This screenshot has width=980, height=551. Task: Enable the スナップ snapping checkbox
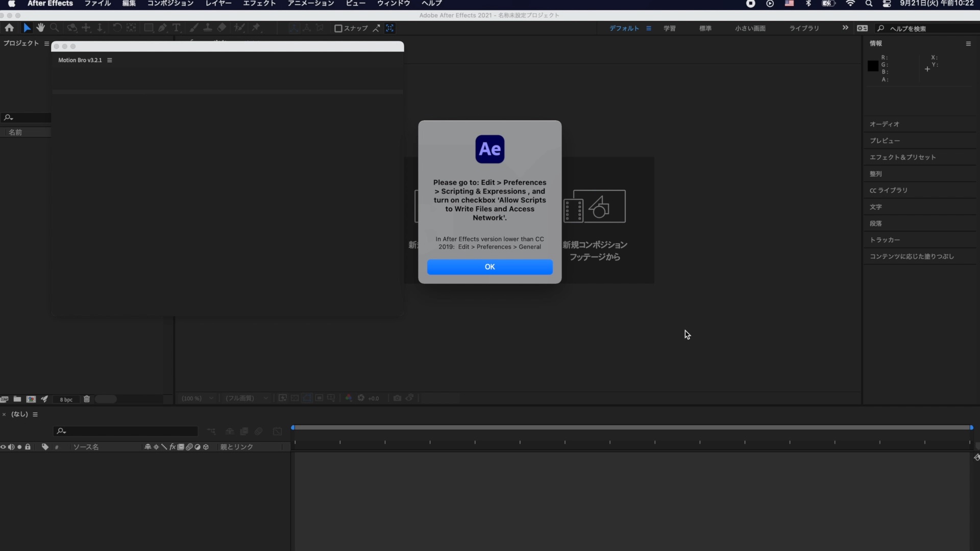click(338, 29)
